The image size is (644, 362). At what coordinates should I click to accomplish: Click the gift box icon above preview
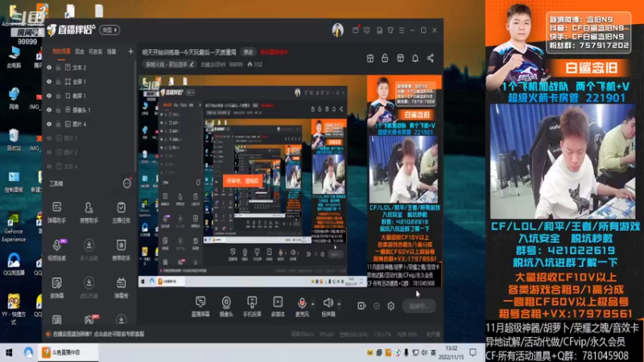click(x=370, y=58)
